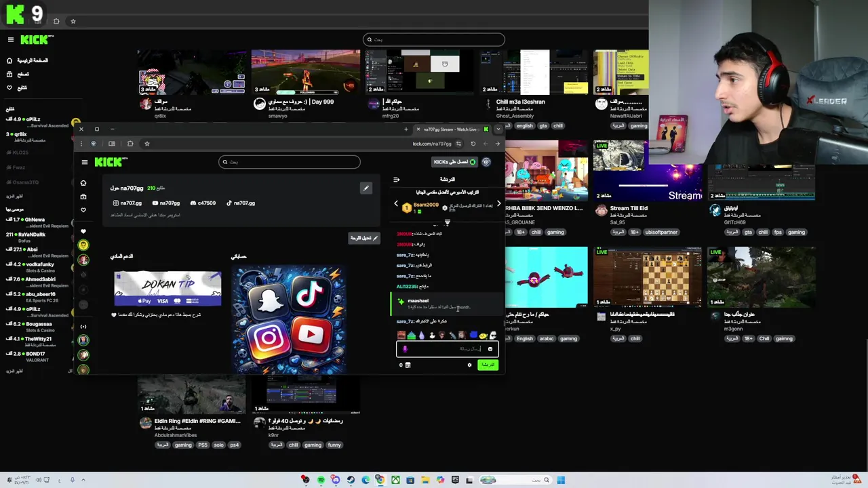
Task: Open browse link in background sidebar
Action: point(17,74)
